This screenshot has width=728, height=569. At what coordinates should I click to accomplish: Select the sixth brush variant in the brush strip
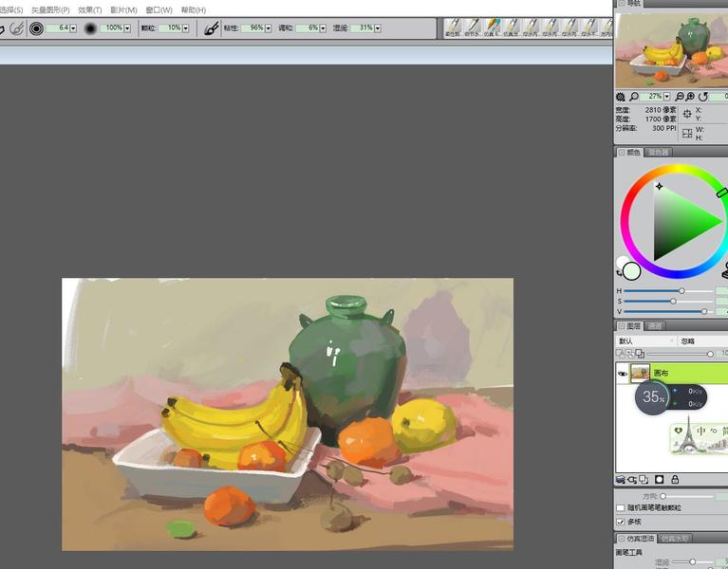tap(551, 28)
